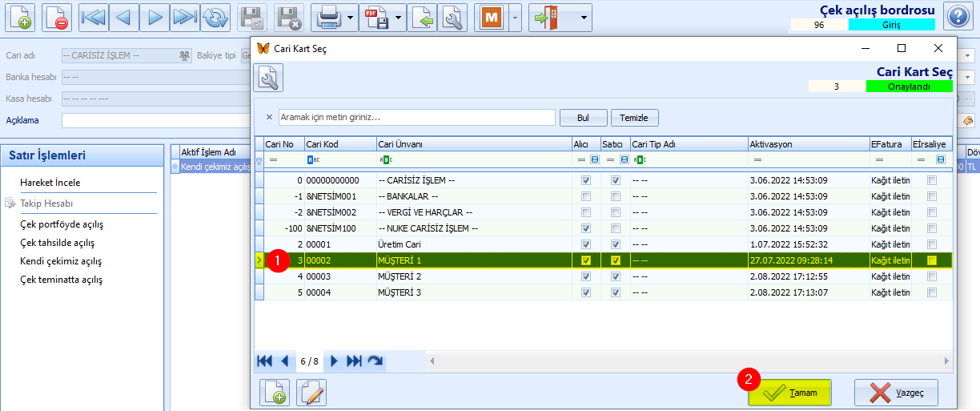Go to last record in main toolbar
The width and height of the screenshot is (980, 411).
(x=185, y=17)
